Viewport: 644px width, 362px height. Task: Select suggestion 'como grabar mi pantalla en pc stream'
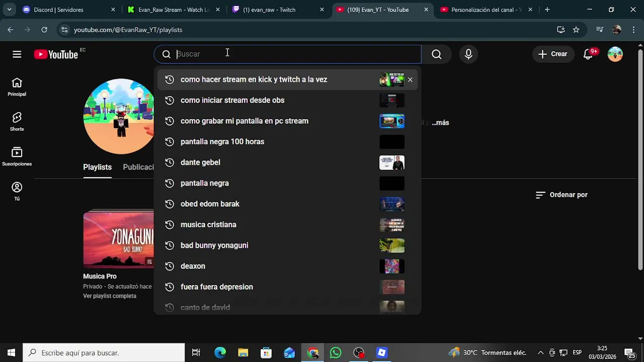pyautogui.click(x=287, y=121)
